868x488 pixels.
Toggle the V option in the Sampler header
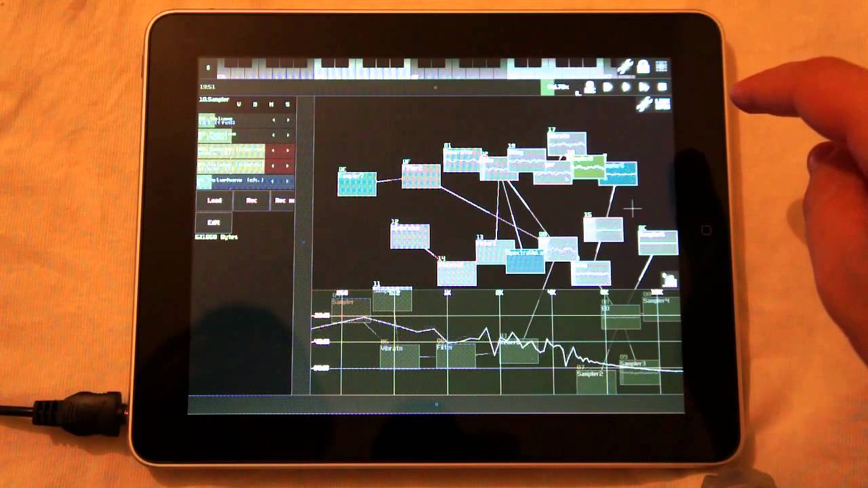(x=238, y=104)
